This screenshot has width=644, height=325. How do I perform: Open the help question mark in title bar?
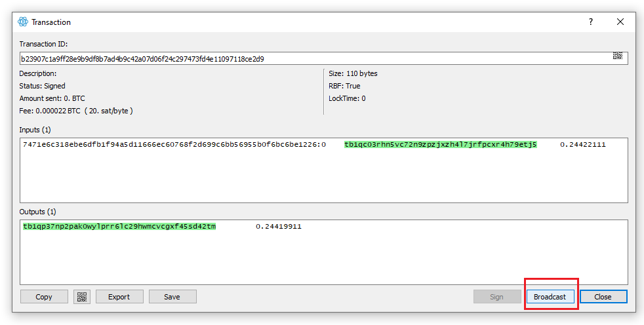click(591, 22)
